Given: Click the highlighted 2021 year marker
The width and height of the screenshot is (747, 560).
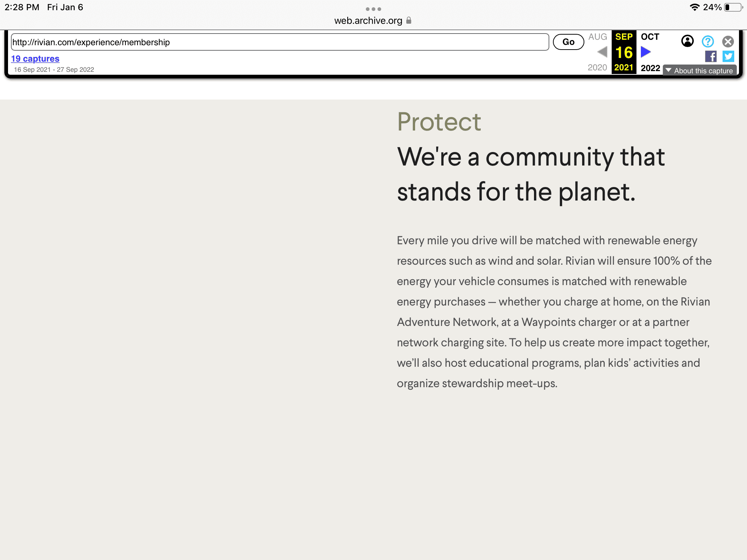Looking at the screenshot, I should 624,68.
